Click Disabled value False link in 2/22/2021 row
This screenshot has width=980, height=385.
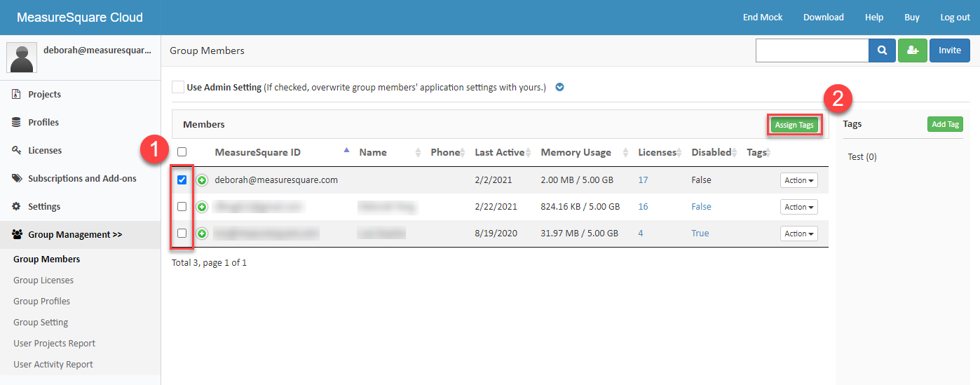pos(701,207)
